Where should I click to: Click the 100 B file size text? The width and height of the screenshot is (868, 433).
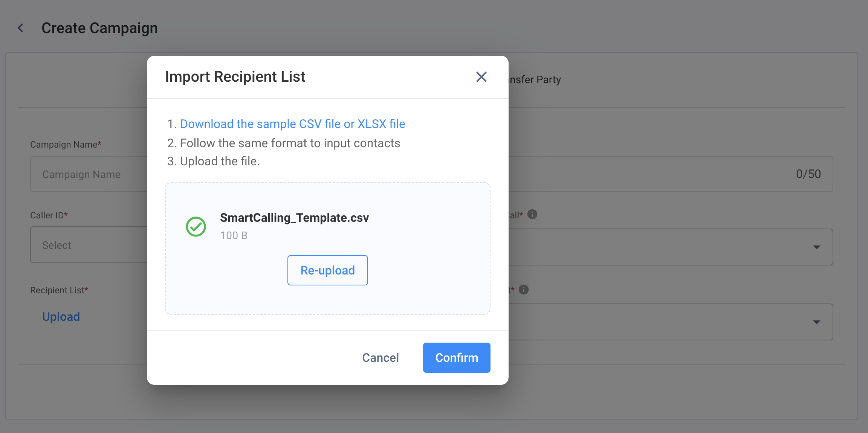(234, 236)
